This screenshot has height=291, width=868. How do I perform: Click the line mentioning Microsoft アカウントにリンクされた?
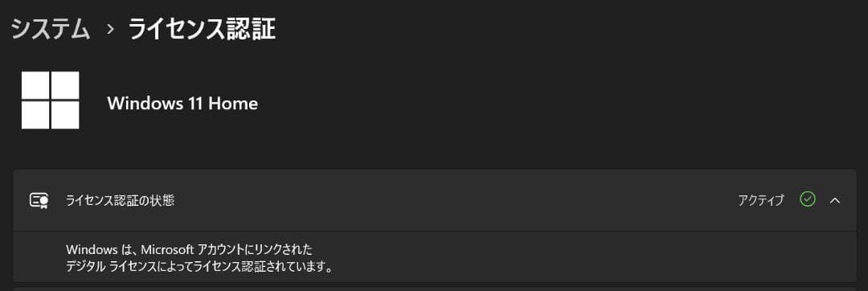pyautogui.click(x=189, y=250)
